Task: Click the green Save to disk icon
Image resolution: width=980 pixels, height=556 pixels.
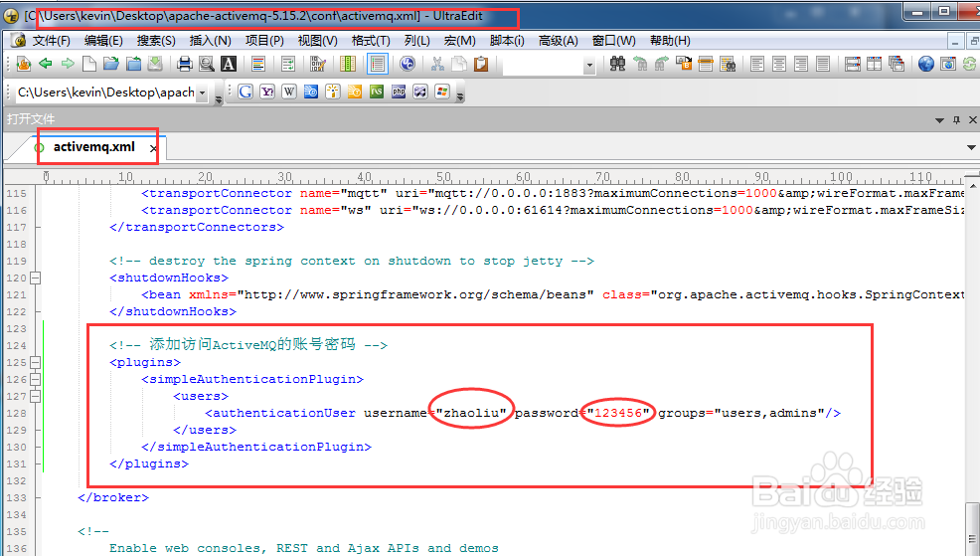Action: pyautogui.click(x=155, y=64)
